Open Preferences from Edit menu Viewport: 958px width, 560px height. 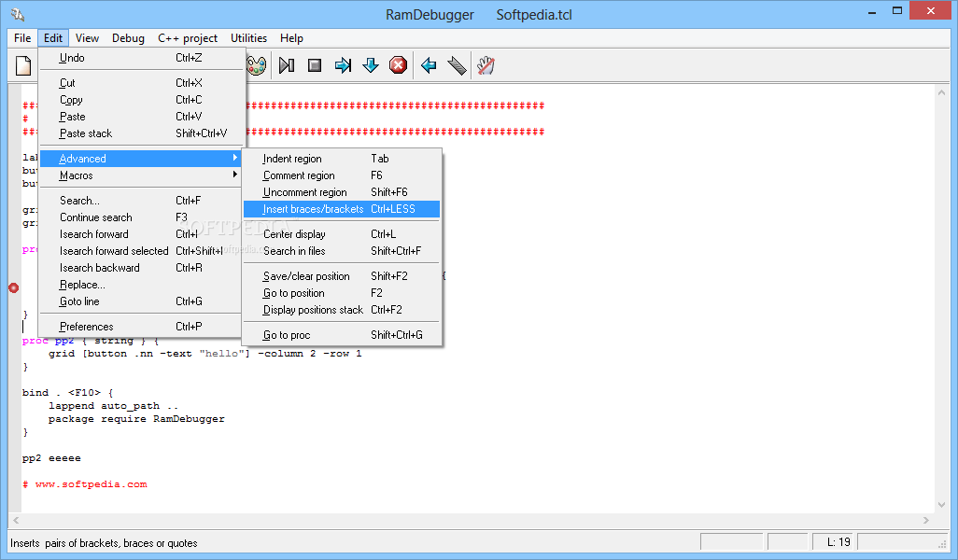tap(140, 327)
